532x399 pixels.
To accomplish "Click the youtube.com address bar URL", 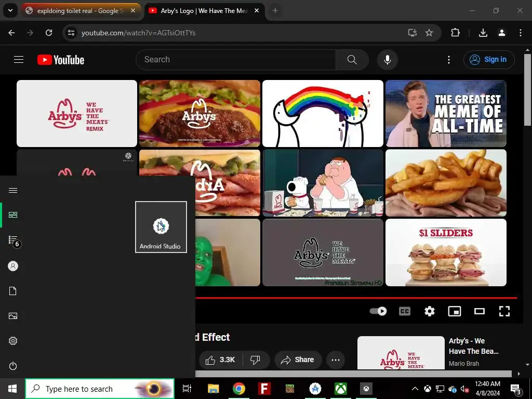I will (x=138, y=33).
